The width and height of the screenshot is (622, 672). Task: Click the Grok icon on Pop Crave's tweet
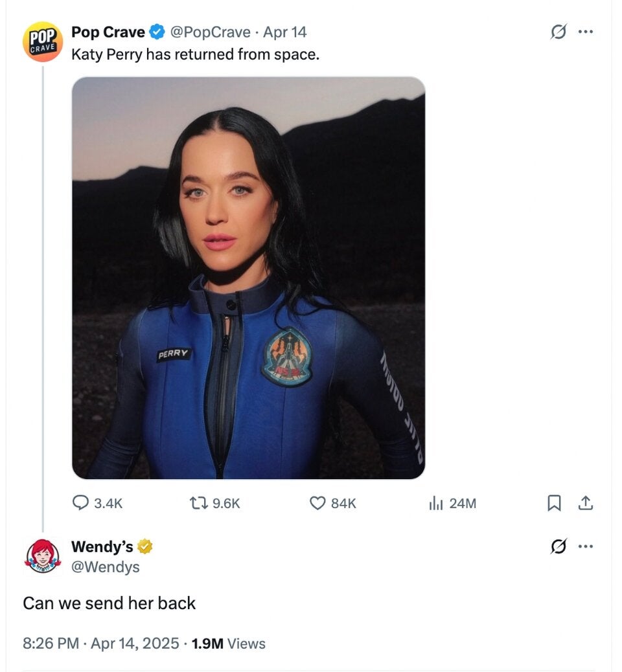pos(558,31)
